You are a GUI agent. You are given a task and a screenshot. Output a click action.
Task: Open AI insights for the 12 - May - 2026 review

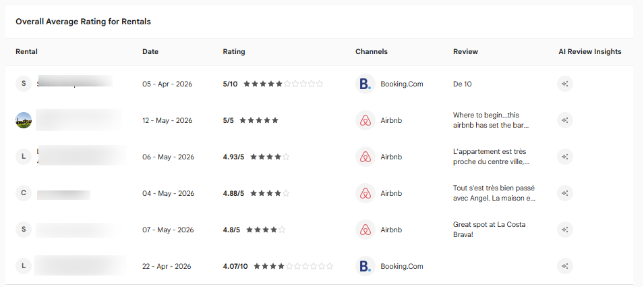pyautogui.click(x=565, y=120)
